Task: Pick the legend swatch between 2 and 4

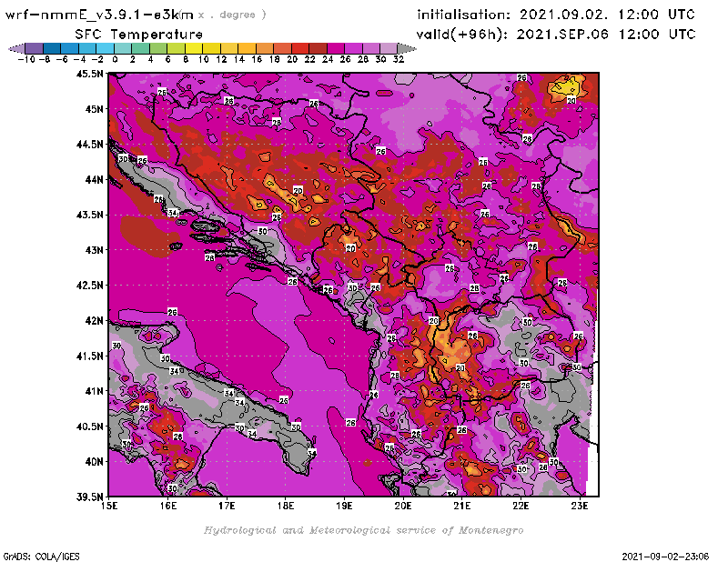Action: (140, 48)
